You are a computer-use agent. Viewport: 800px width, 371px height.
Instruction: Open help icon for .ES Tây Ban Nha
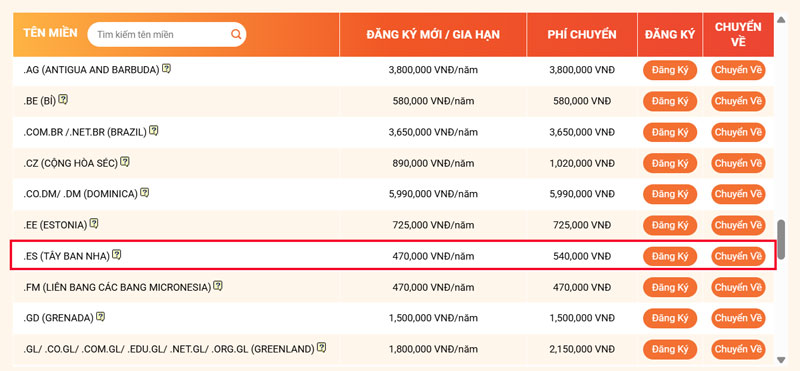pos(117,254)
